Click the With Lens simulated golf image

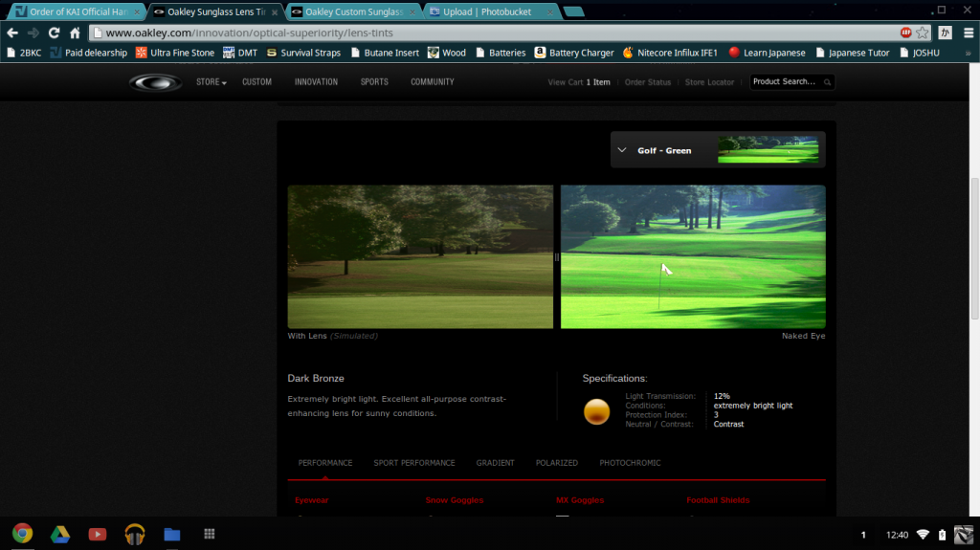point(420,257)
